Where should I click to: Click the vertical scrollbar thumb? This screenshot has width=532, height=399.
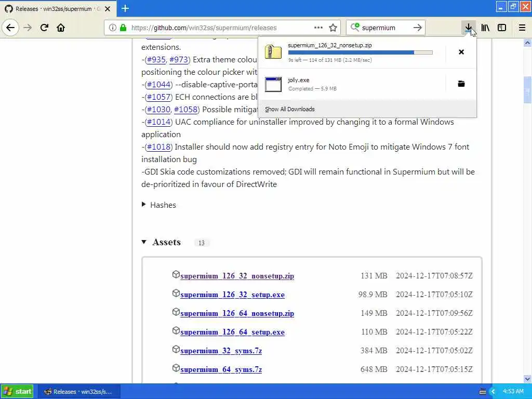pyautogui.click(x=527, y=90)
